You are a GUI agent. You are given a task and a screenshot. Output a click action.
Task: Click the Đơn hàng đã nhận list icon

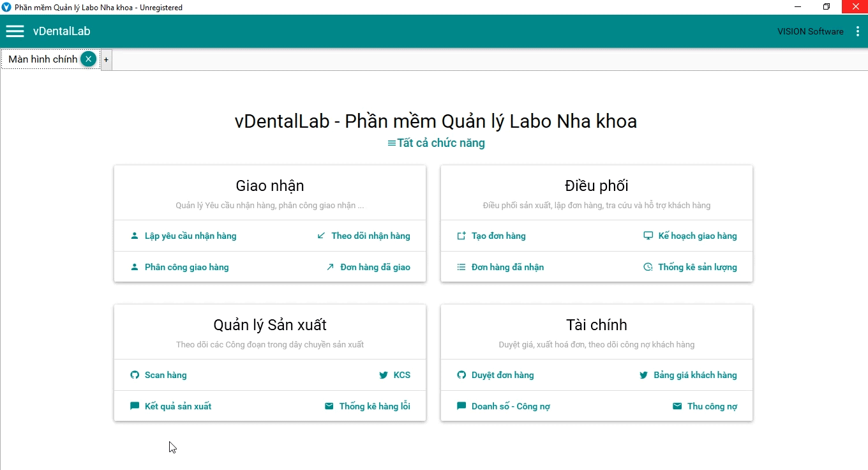461,267
